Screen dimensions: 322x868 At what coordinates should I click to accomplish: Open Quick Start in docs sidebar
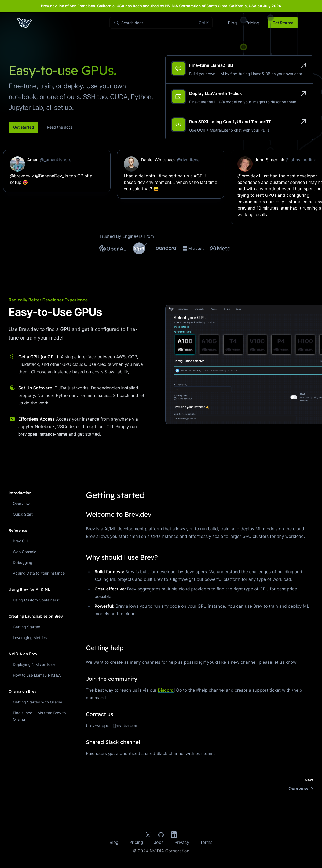[23, 514]
